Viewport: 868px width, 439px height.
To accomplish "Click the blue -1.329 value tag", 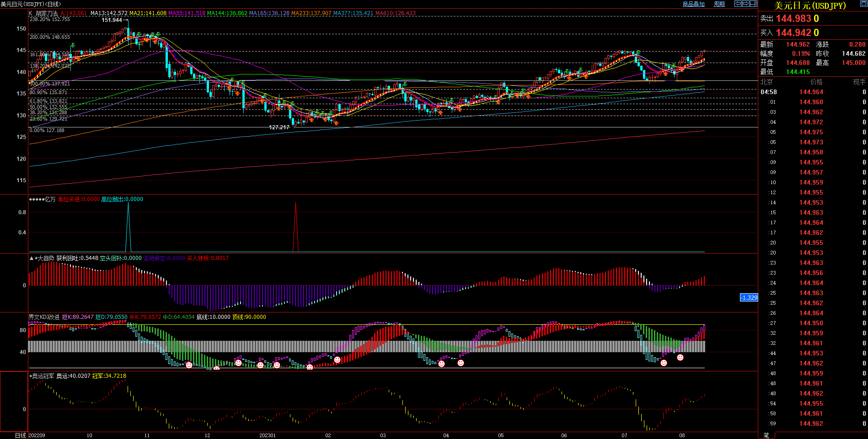I will pos(749,297).
